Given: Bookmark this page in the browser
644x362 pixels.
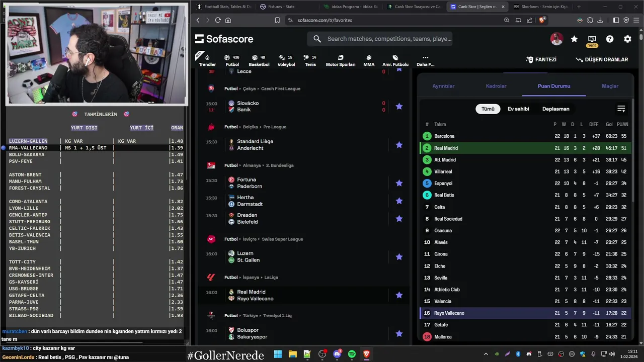Looking at the screenshot, I should pos(277,20).
